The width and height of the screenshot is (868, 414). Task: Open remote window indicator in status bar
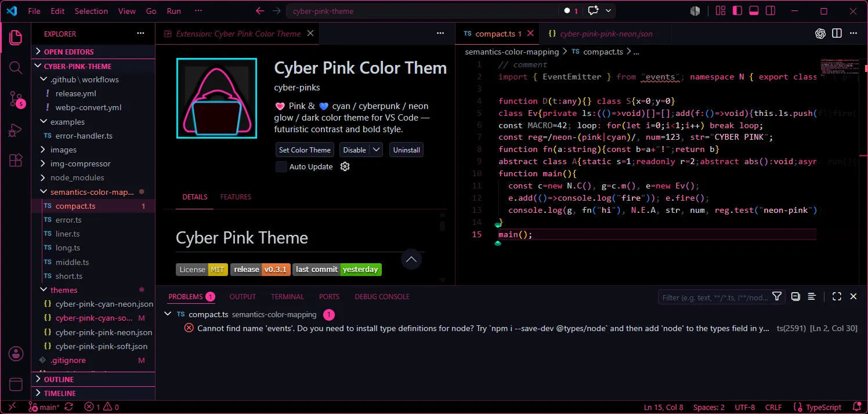pyautogui.click(x=12, y=407)
